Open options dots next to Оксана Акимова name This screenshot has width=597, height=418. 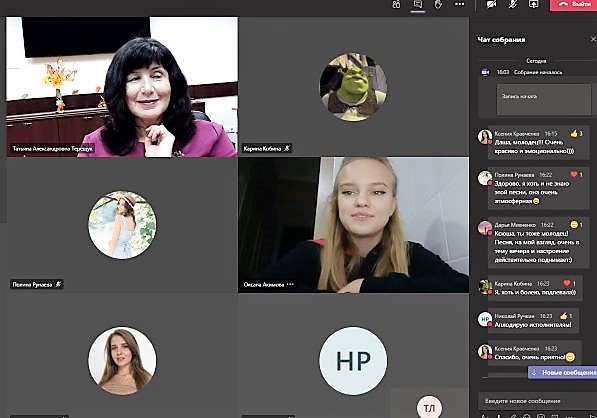tap(291, 284)
